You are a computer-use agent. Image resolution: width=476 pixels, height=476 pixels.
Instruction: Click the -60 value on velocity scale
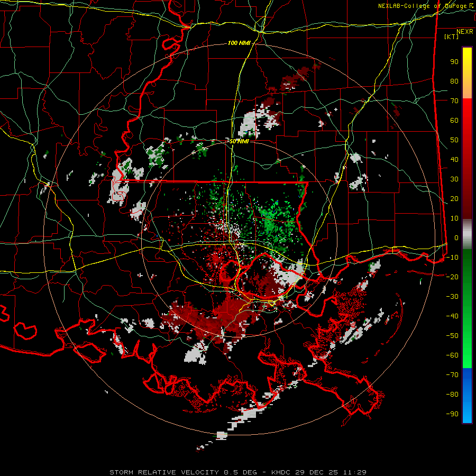[452, 355]
